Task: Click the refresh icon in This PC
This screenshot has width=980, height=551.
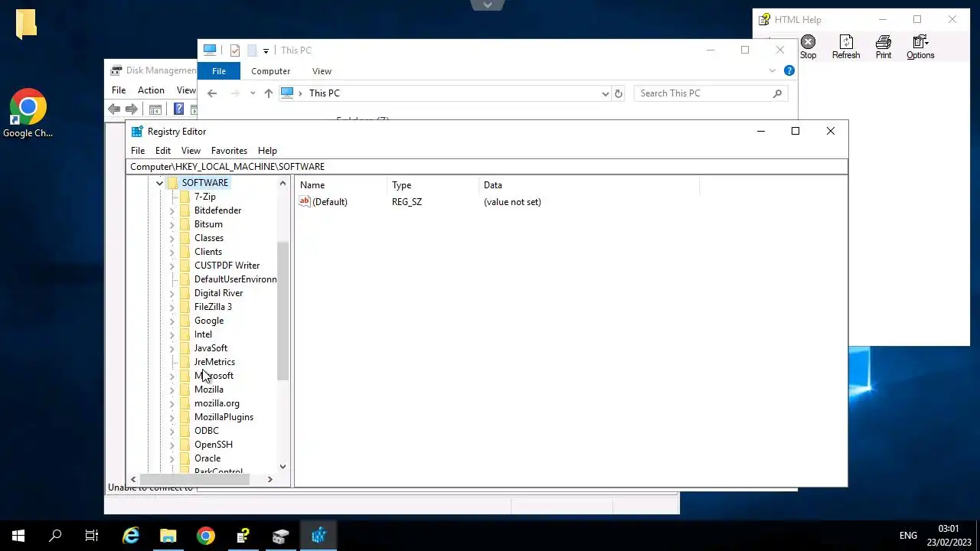Action: [619, 93]
